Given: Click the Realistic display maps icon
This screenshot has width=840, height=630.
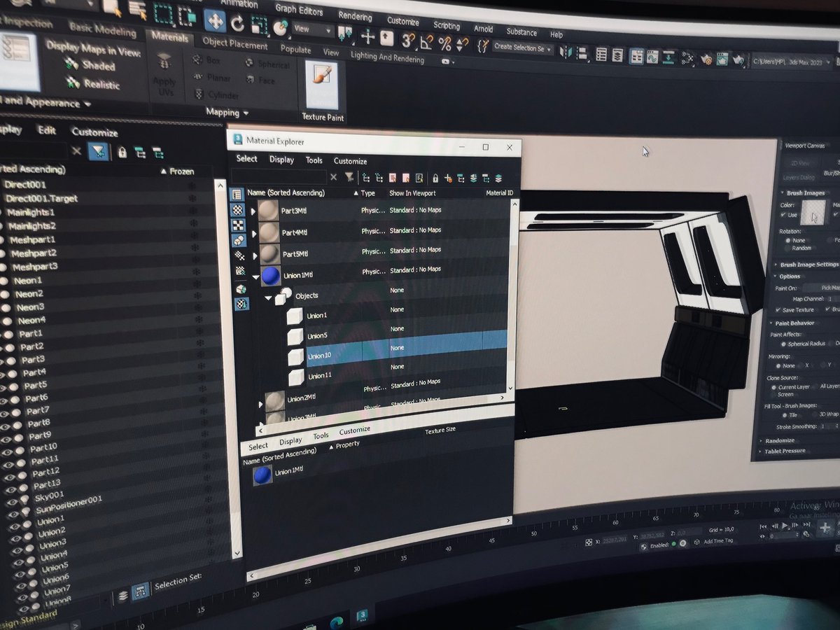Looking at the screenshot, I should 72,83.
